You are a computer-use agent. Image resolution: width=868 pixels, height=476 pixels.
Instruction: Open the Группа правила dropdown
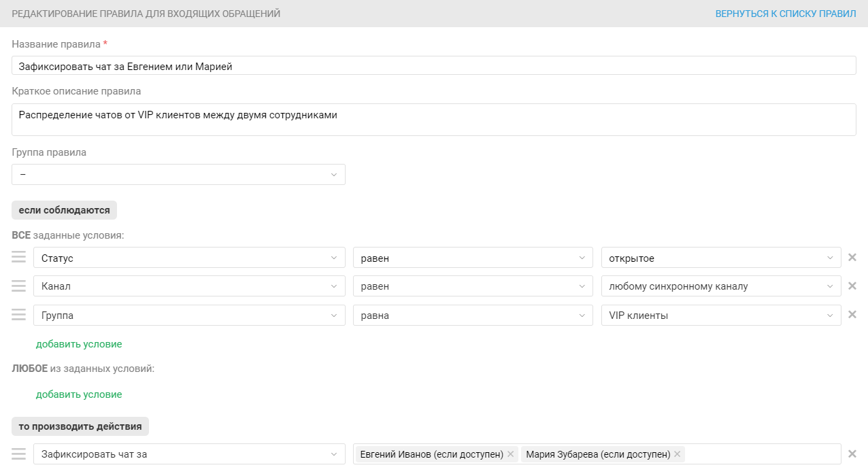point(178,175)
